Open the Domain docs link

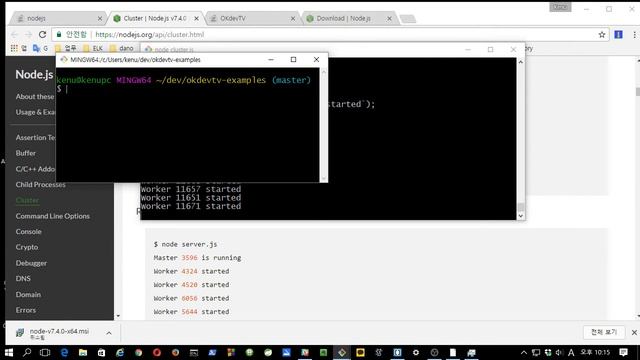(x=28, y=294)
